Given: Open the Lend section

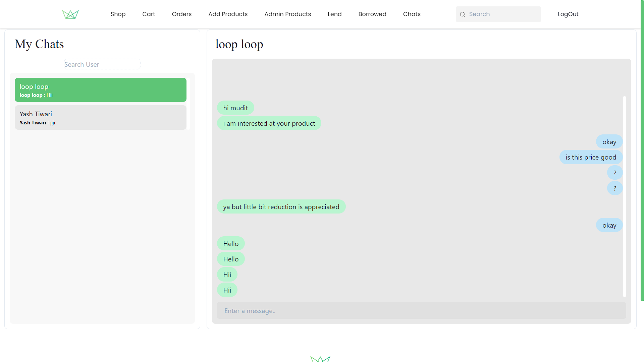Looking at the screenshot, I should coord(335,14).
